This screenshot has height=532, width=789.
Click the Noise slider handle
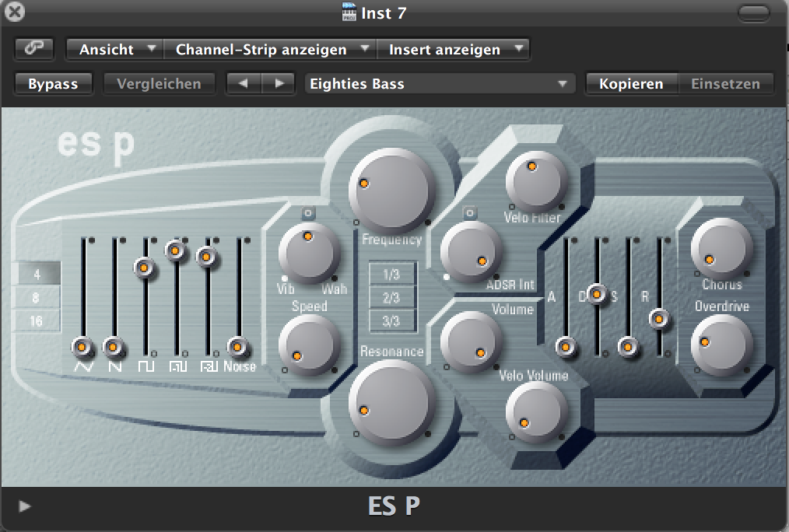click(237, 347)
